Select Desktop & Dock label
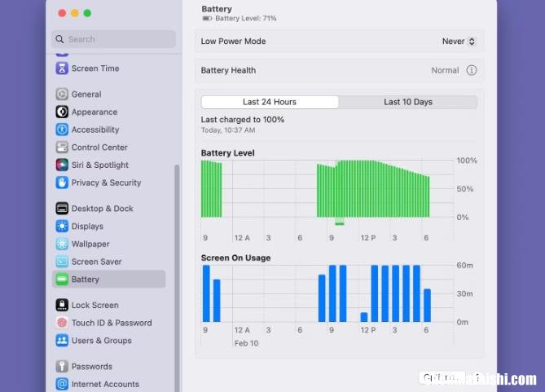 tap(102, 209)
